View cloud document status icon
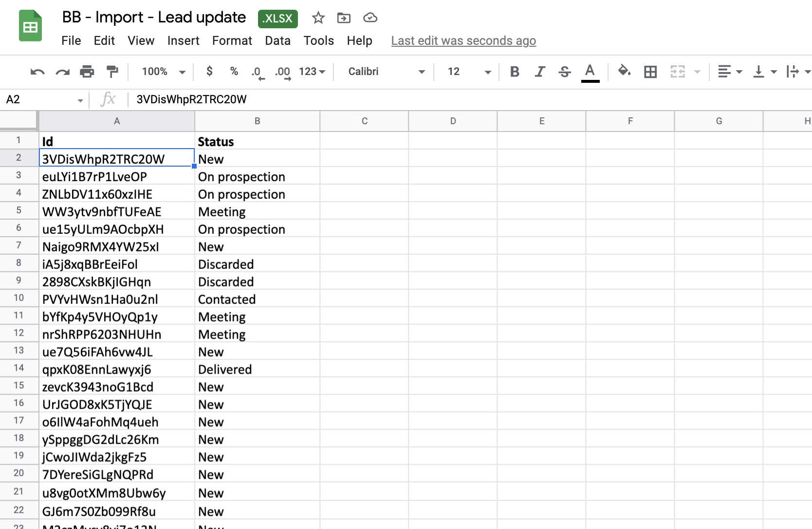Image resolution: width=812 pixels, height=529 pixels. 370,18
